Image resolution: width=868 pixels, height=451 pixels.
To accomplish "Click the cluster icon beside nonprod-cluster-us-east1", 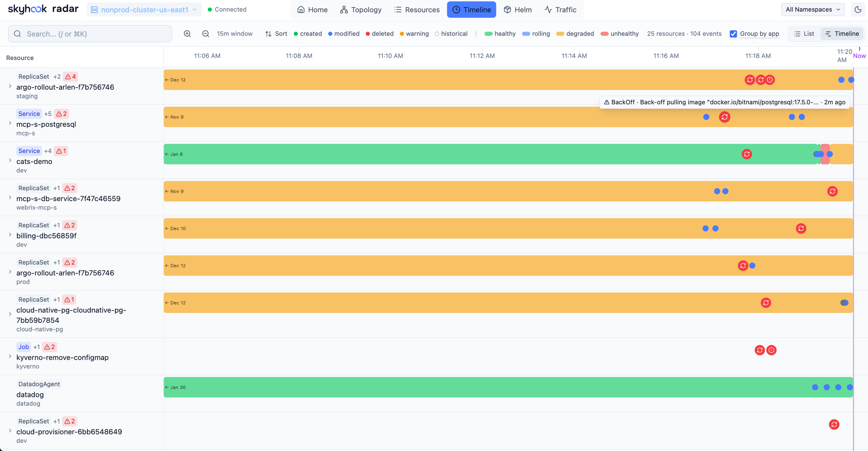I will (x=95, y=10).
